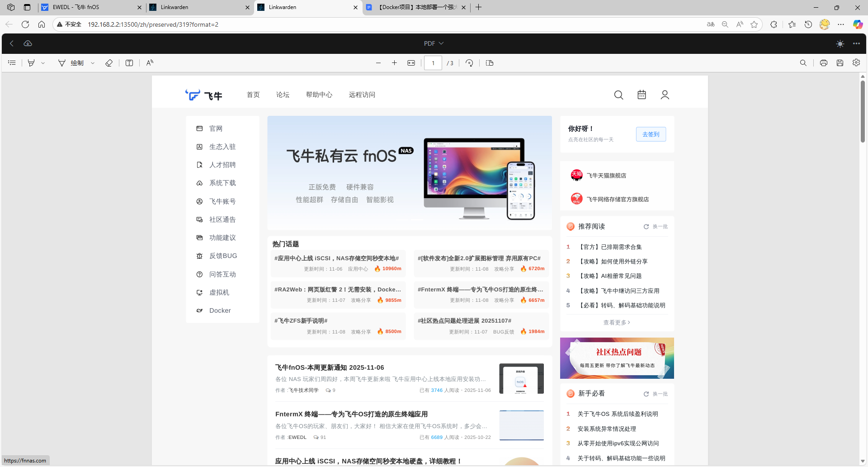Click the 去签到 button
Screen dimensions: 868x467
click(x=651, y=134)
